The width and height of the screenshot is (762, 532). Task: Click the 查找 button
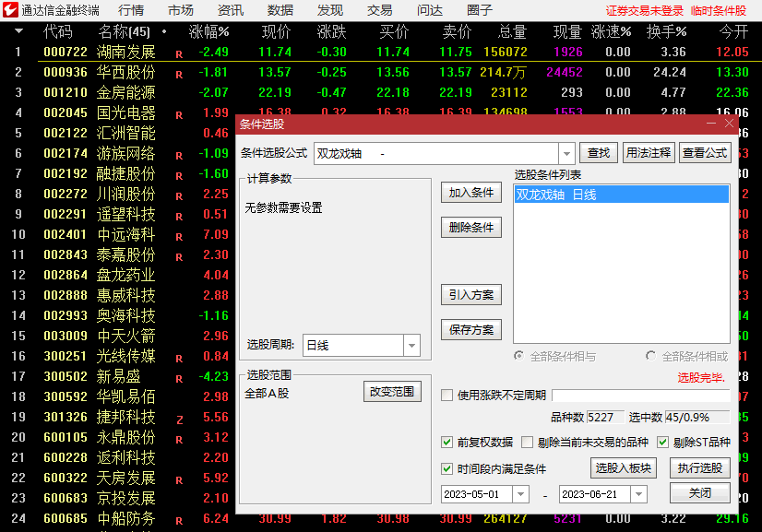598,153
